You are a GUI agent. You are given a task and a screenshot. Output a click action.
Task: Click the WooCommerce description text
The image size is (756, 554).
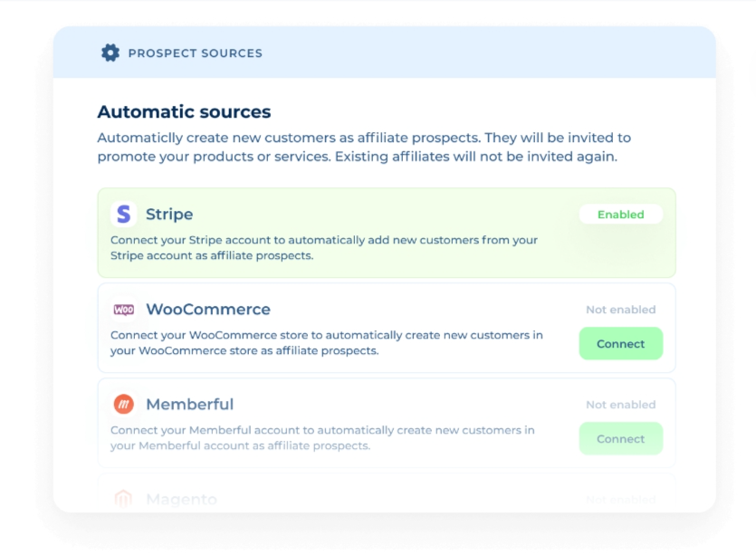[326, 343]
